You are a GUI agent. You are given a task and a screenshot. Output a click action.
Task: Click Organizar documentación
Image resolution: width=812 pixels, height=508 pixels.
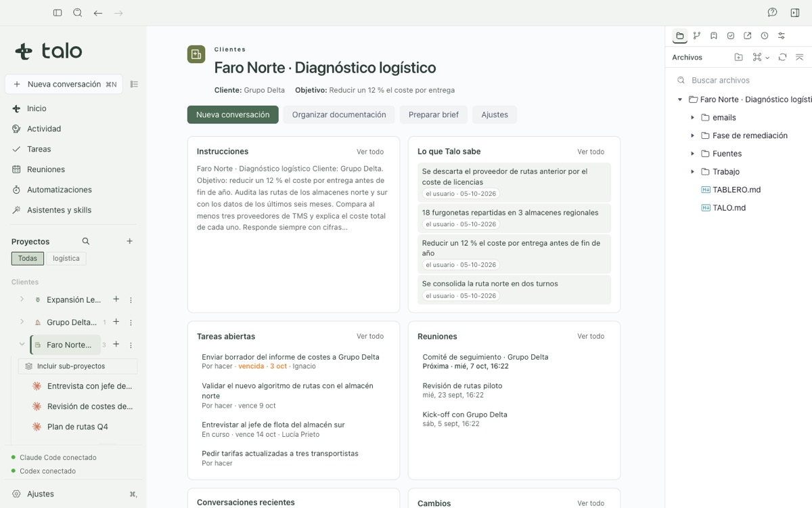pyautogui.click(x=339, y=114)
